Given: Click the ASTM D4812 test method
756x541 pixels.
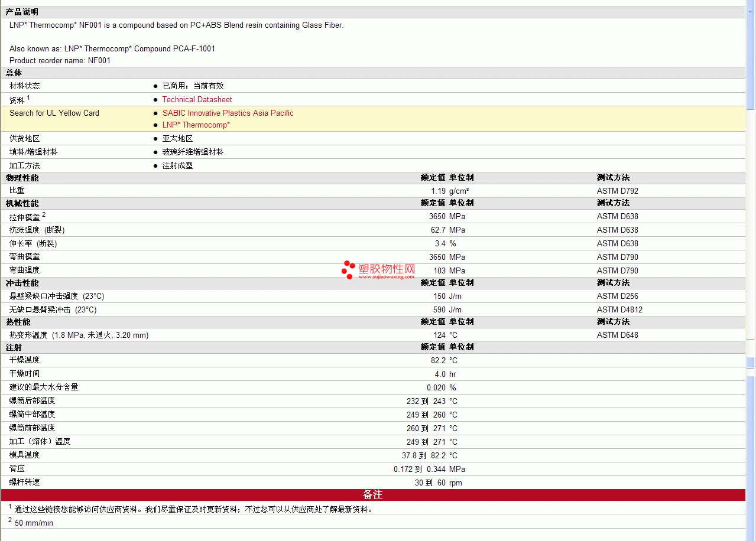Looking at the screenshot, I should click(x=619, y=309).
